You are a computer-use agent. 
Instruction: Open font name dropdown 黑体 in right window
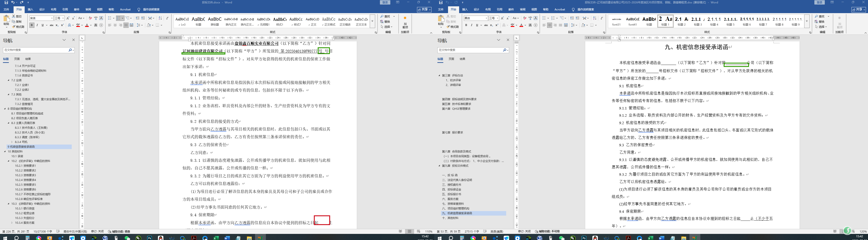(x=486, y=18)
